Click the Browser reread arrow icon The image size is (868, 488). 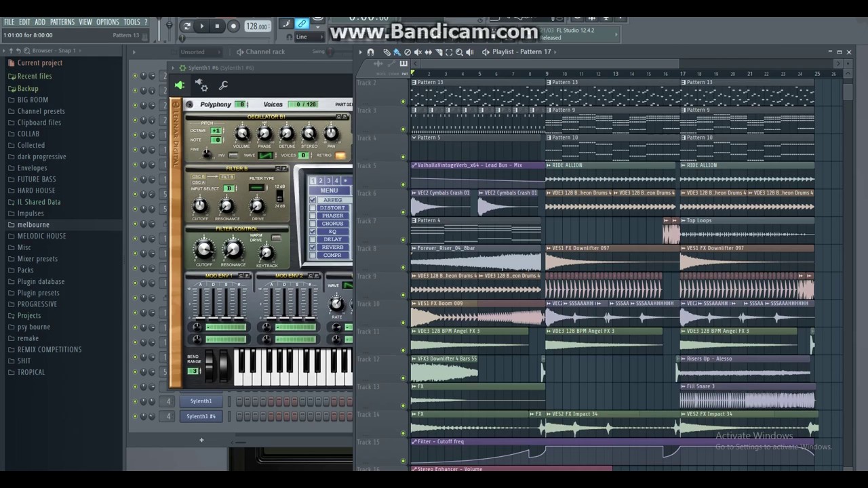pos(18,51)
